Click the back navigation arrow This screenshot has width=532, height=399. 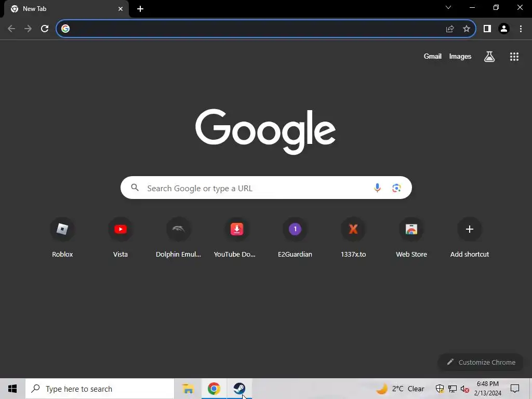coord(11,29)
